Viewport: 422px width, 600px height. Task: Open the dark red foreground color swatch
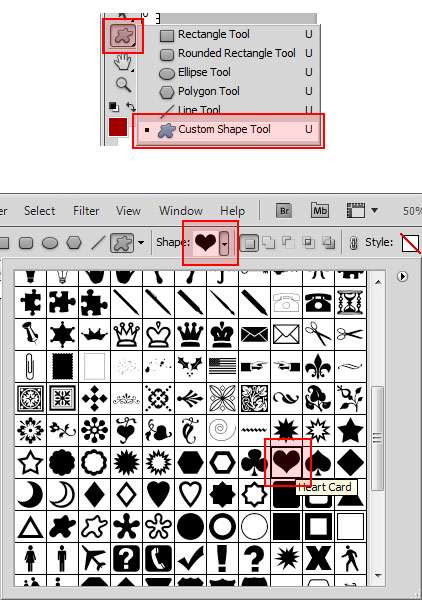point(118,127)
